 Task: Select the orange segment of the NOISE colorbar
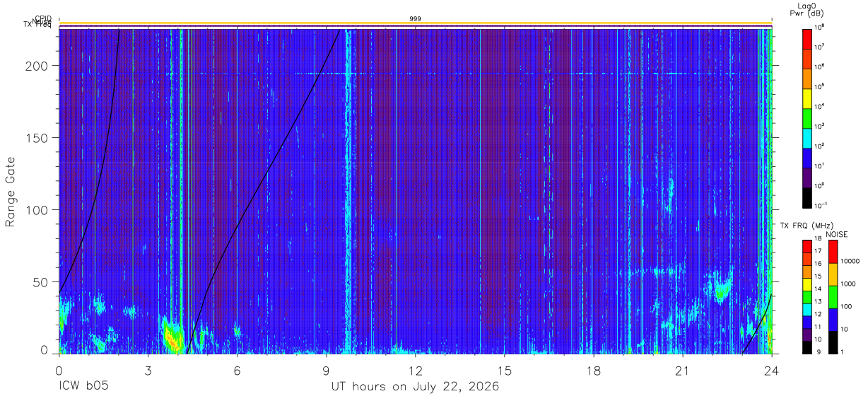tap(833, 274)
